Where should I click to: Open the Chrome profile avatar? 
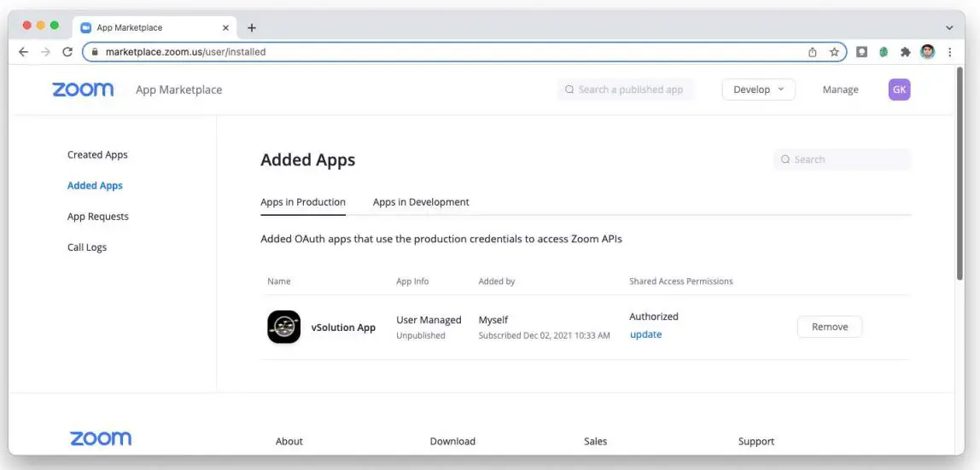(x=927, y=52)
